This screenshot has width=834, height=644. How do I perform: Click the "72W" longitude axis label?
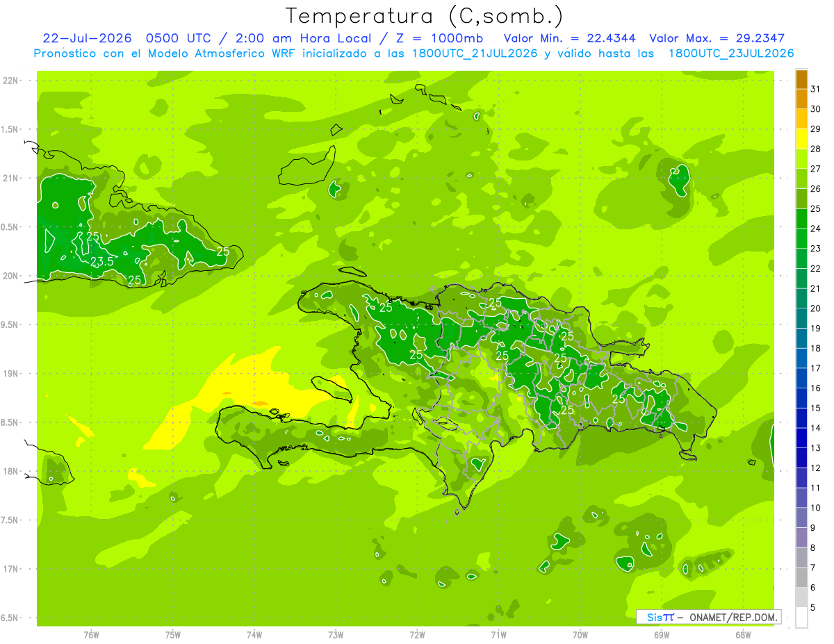(x=417, y=635)
